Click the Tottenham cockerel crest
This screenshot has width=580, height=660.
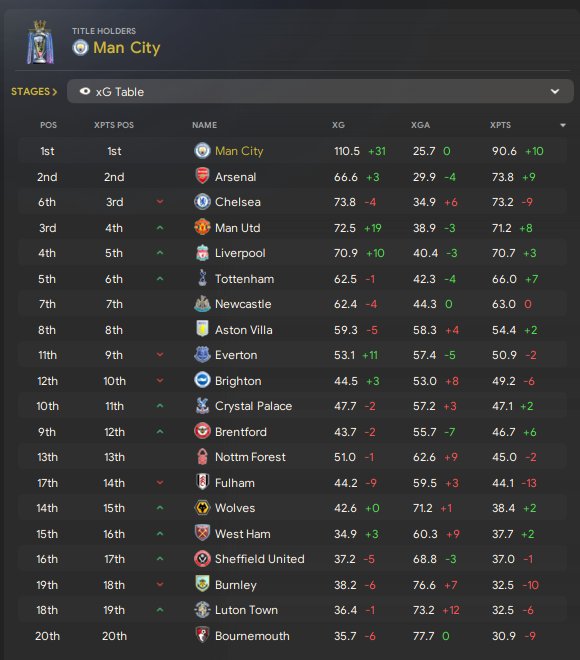(x=202, y=278)
